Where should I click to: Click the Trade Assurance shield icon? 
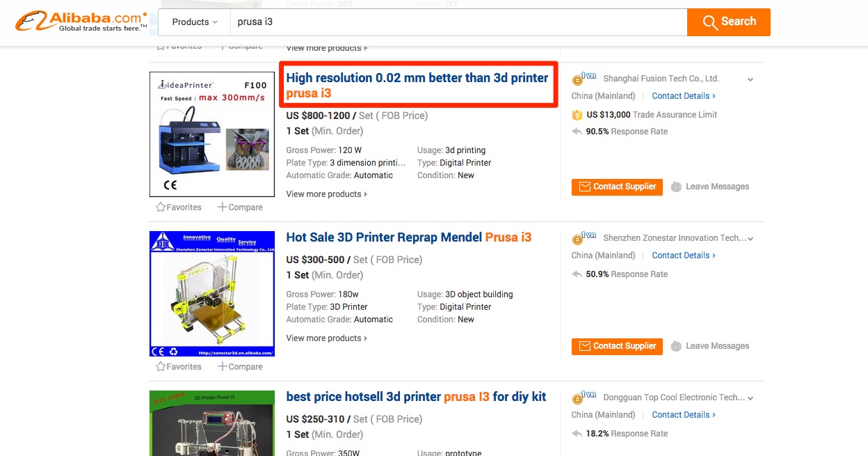pos(577,115)
